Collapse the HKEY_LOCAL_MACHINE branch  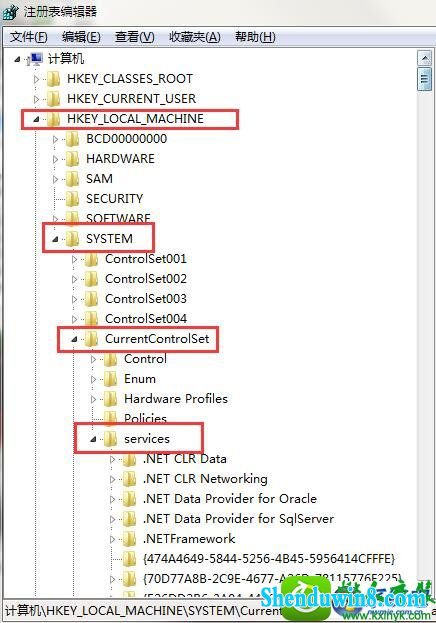pos(36,119)
